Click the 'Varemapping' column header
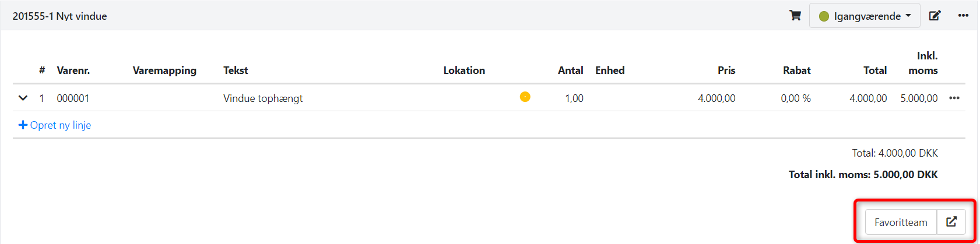980x244 pixels. point(164,70)
